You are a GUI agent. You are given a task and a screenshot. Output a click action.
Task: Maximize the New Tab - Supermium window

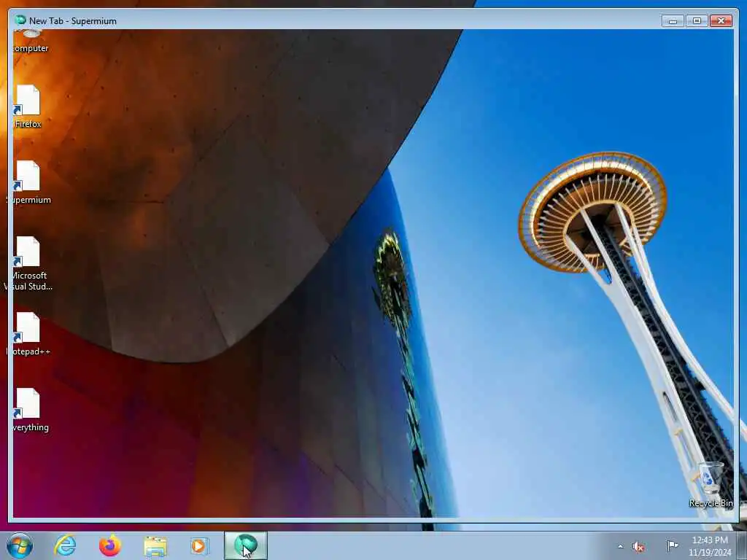click(x=697, y=21)
